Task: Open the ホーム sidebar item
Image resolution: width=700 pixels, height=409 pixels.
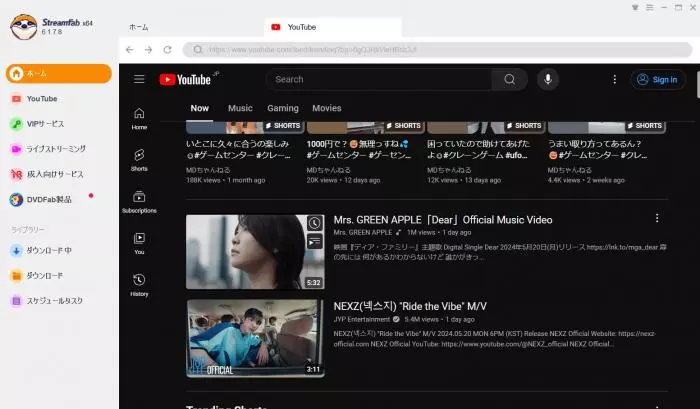Action: point(58,73)
